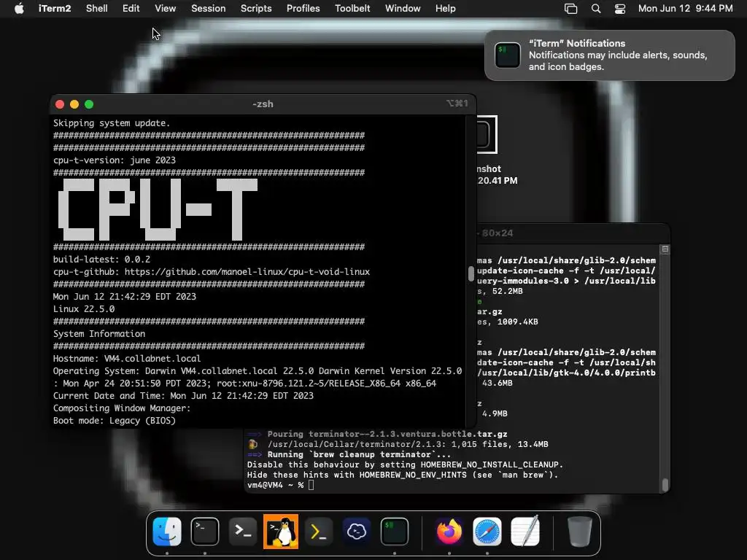The height and width of the screenshot is (560, 747).
Task: Click the -zsh window title
Action: tap(263, 104)
